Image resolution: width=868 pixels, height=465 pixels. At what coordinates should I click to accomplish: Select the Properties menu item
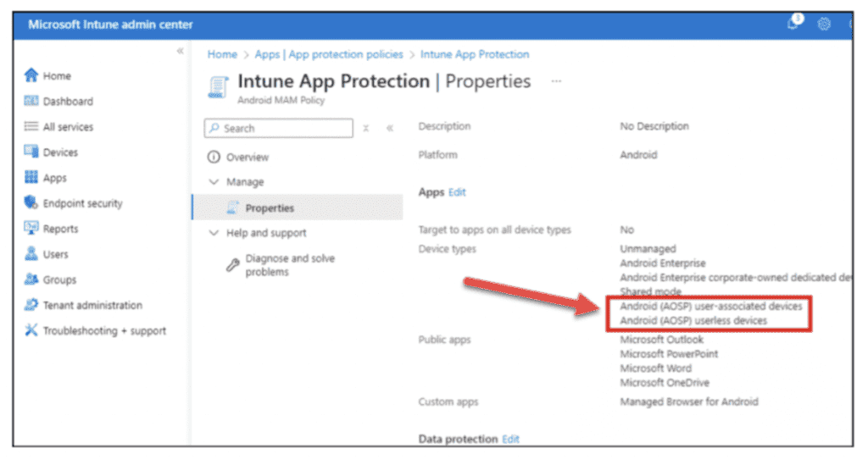tap(298, 208)
